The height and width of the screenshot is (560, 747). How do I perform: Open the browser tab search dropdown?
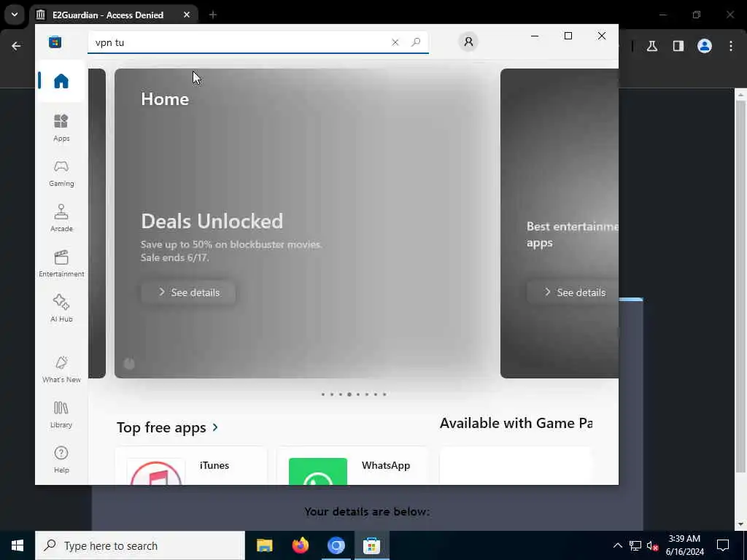tap(15, 15)
